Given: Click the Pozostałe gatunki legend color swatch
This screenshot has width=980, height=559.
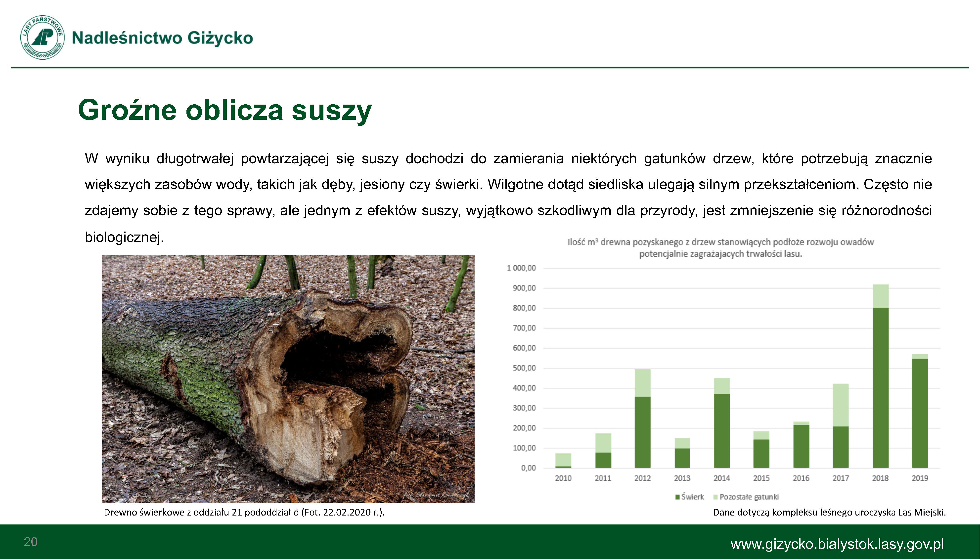Looking at the screenshot, I should (715, 497).
